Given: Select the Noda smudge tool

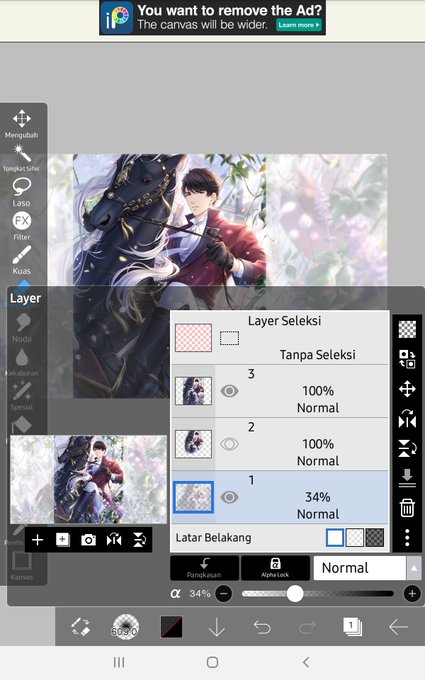Looking at the screenshot, I should [22, 328].
